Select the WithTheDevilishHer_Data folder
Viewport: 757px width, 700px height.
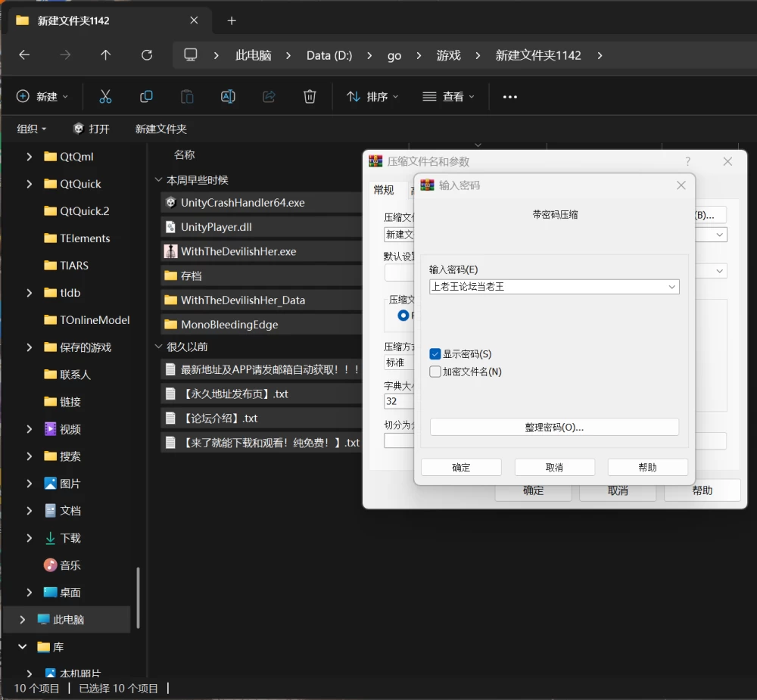tap(261, 300)
